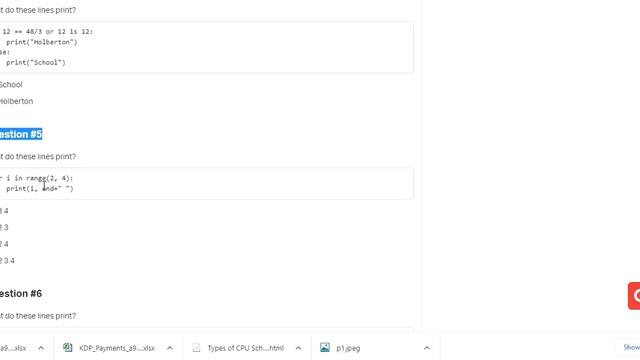
Task: Select the answer '2 3' for Question #5
Action: coord(4,227)
